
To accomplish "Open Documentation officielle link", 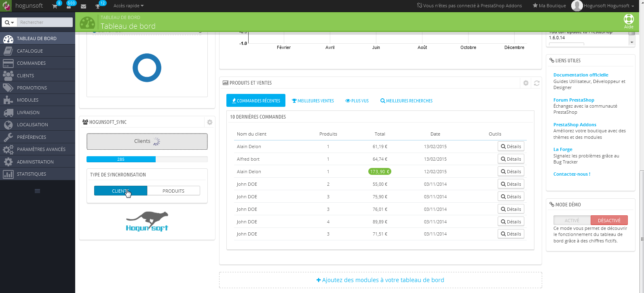I will pyautogui.click(x=581, y=75).
